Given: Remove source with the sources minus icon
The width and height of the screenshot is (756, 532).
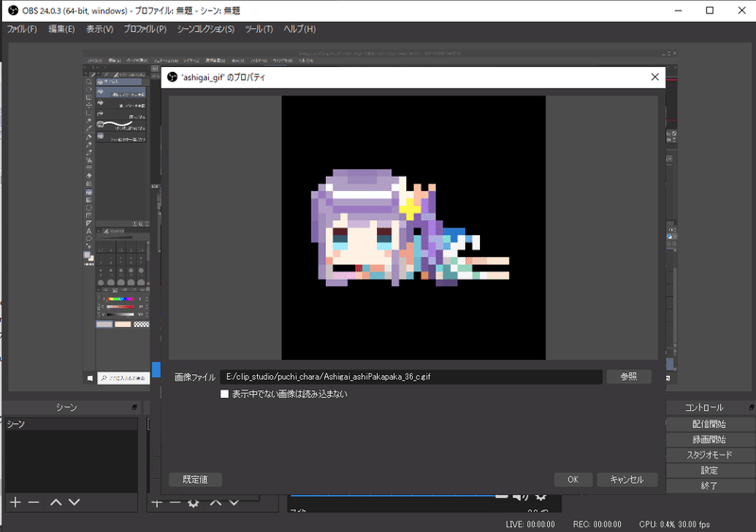Looking at the screenshot, I should tap(175, 503).
